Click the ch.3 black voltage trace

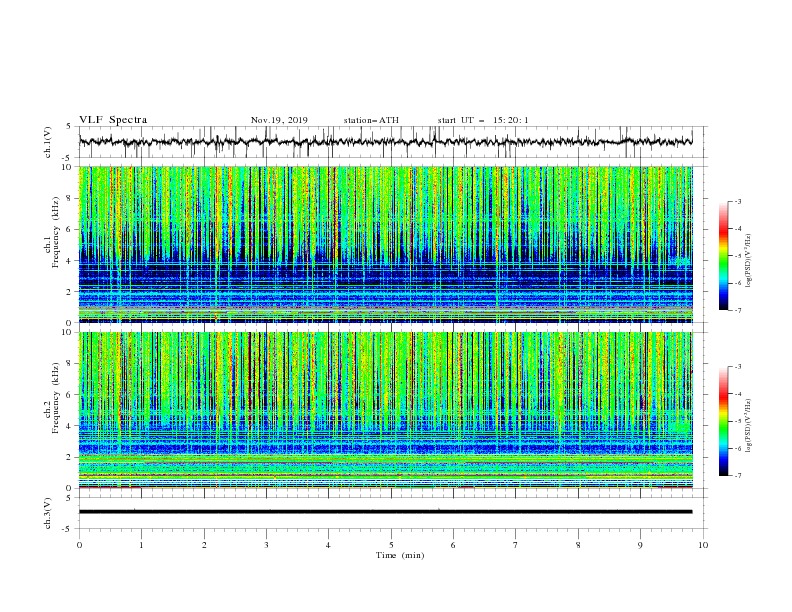point(385,512)
